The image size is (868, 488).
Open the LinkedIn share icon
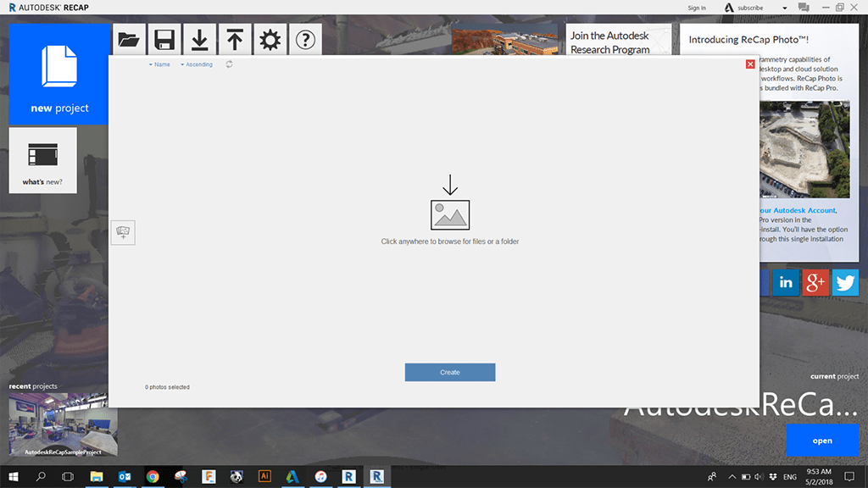[x=786, y=283]
